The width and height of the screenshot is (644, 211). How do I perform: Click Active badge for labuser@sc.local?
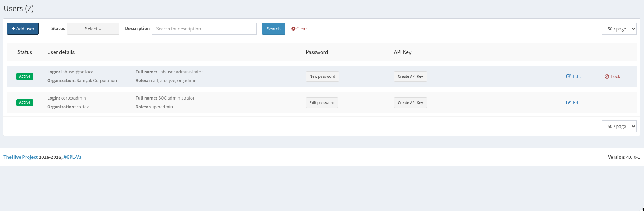(25, 76)
